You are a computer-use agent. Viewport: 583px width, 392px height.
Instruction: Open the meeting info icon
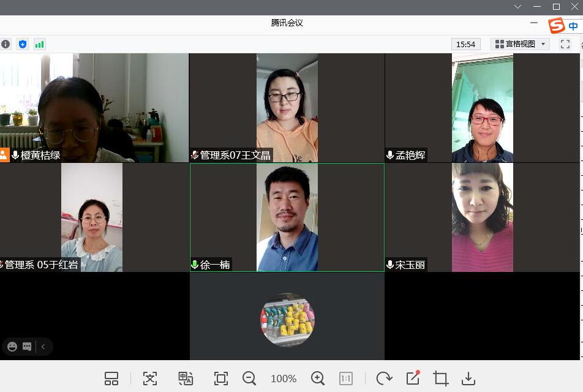point(6,44)
